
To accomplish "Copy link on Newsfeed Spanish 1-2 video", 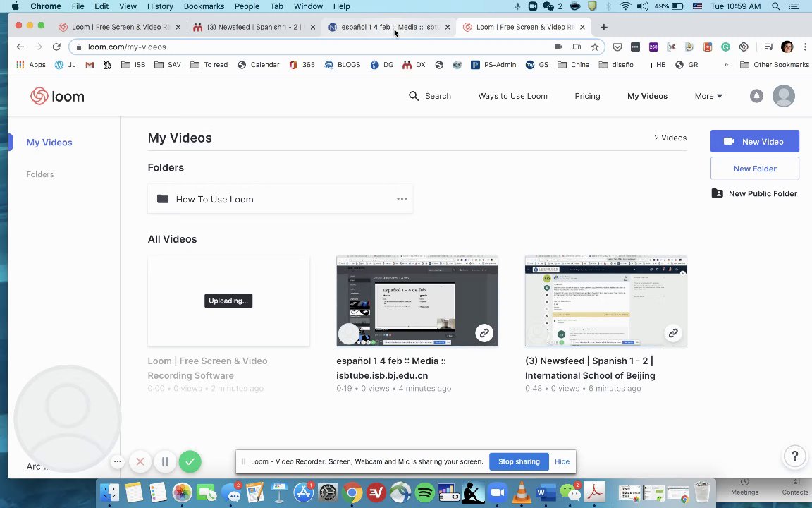I will tap(672, 333).
